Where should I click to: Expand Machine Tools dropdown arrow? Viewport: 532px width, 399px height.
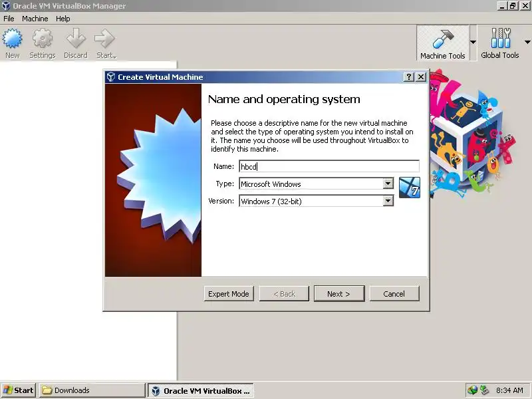tap(473, 43)
